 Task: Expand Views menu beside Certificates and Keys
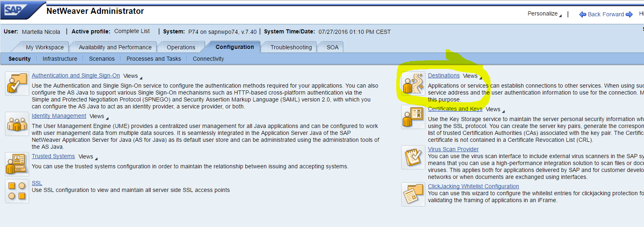pyautogui.click(x=495, y=109)
